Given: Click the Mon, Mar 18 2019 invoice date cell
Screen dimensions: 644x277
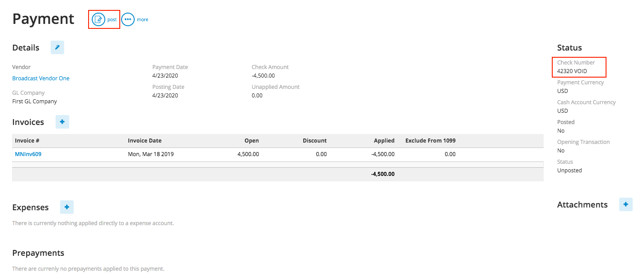Looking at the screenshot, I should point(151,154).
